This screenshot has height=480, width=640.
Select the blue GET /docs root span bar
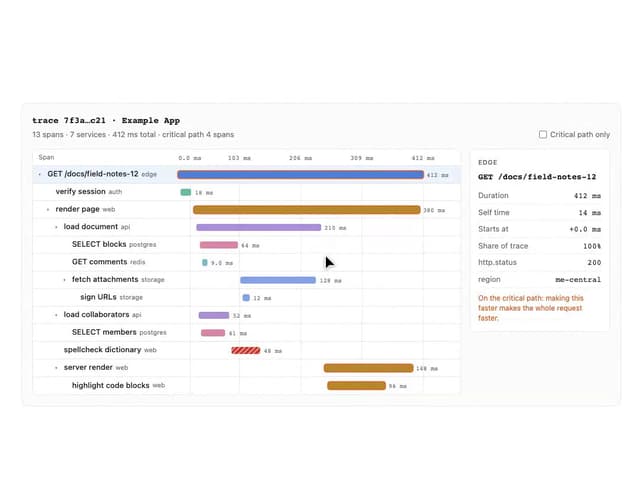click(300, 175)
